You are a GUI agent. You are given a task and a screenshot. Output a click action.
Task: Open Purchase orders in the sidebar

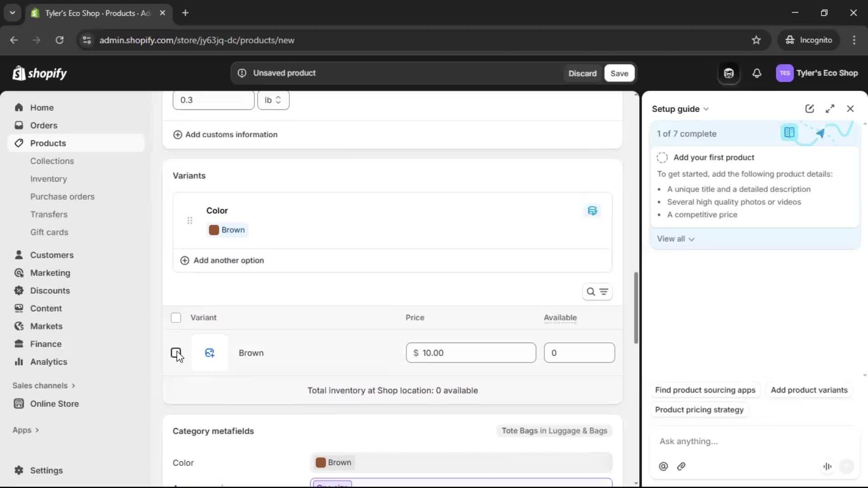click(63, 197)
